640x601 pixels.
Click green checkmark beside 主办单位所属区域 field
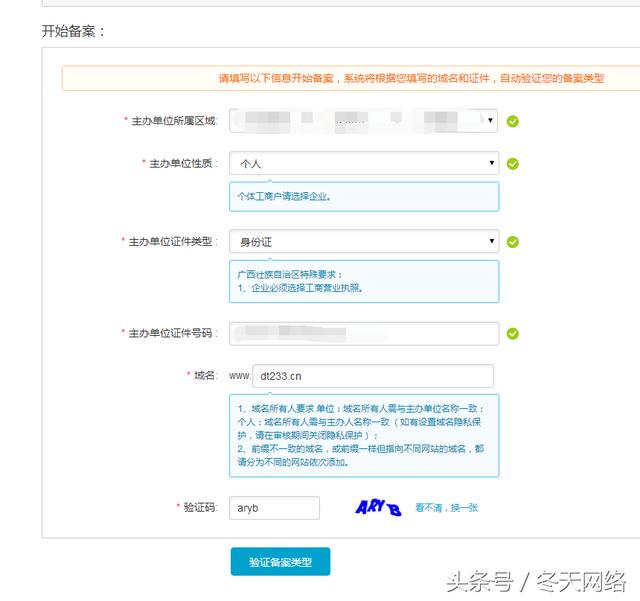click(512, 121)
